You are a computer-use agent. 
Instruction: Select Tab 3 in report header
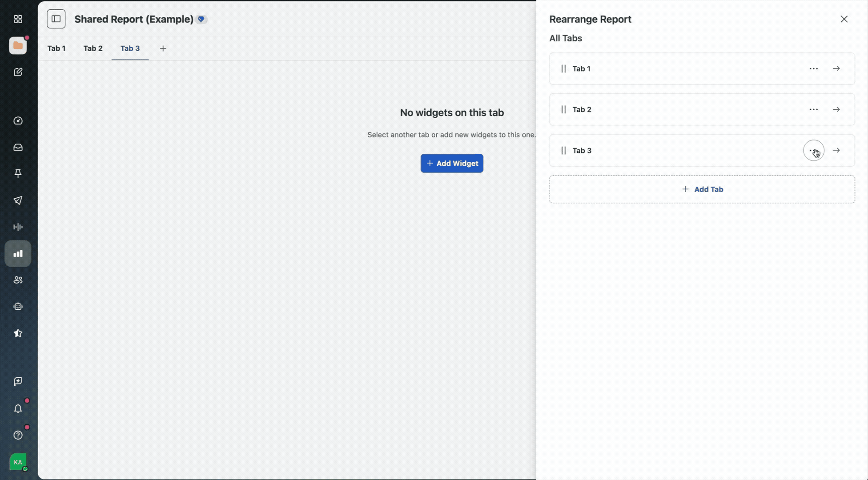click(130, 48)
